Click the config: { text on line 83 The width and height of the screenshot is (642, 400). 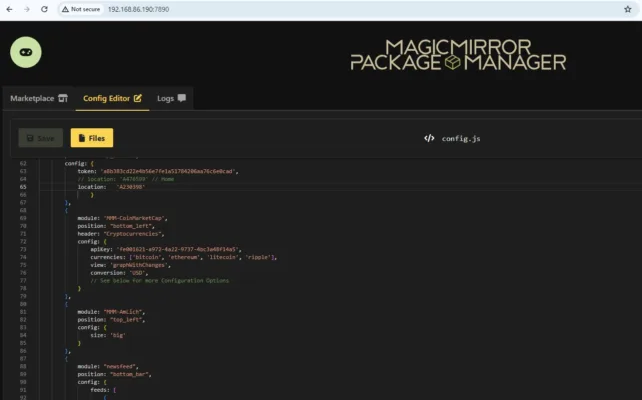pyautogui.click(x=92, y=328)
